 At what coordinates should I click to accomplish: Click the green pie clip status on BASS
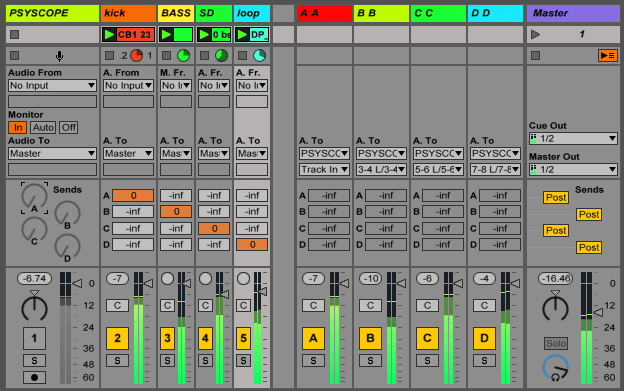pyautogui.click(x=183, y=55)
